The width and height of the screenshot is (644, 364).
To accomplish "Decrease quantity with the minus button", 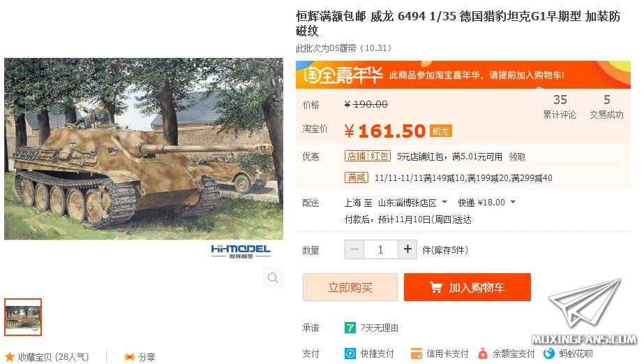I will pos(354,249).
